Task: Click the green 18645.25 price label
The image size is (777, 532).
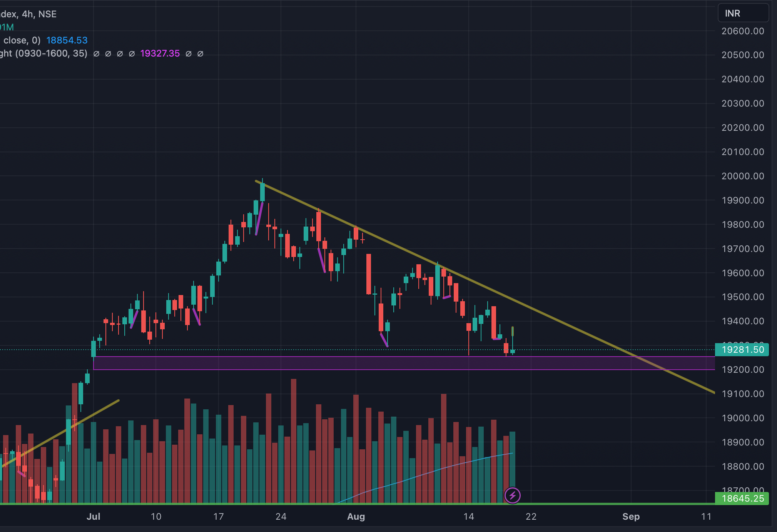Action: (x=742, y=499)
